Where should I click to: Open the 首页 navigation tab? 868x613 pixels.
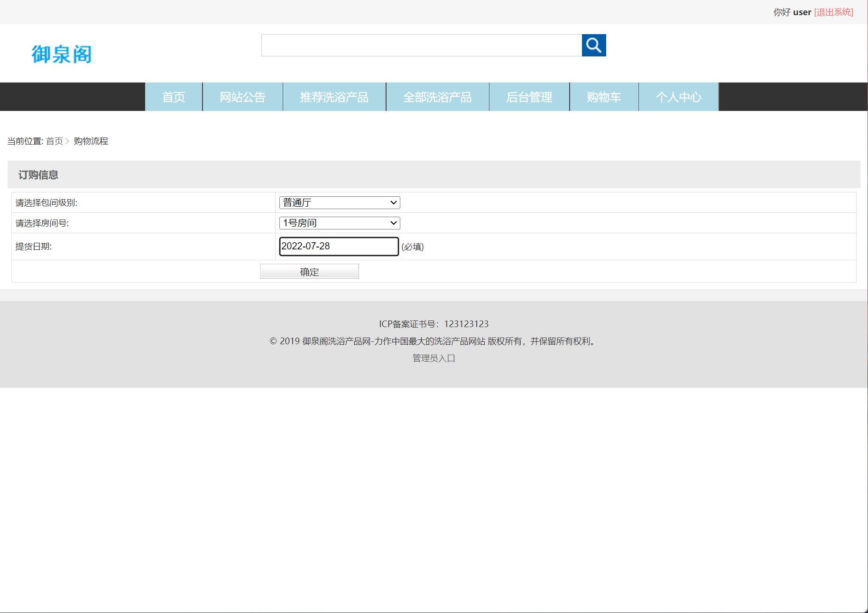(x=174, y=97)
